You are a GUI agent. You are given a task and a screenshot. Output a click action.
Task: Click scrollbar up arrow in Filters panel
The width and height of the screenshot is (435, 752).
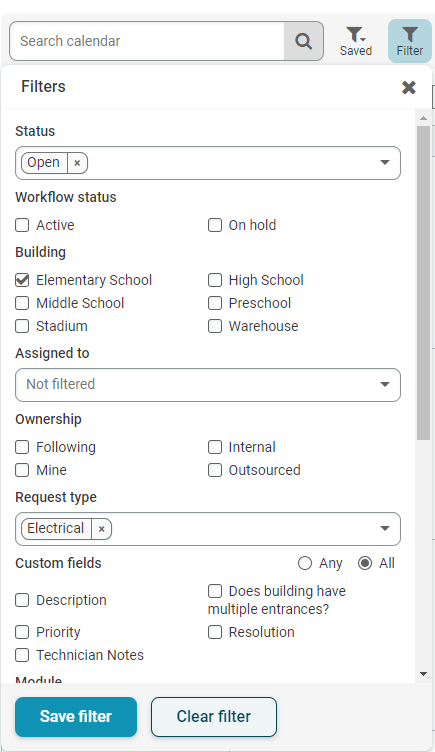[x=423, y=118]
